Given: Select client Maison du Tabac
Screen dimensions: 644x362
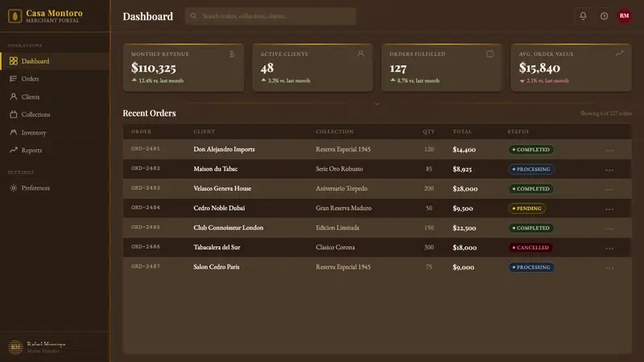Looking at the screenshot, I should tap(215, 169).
